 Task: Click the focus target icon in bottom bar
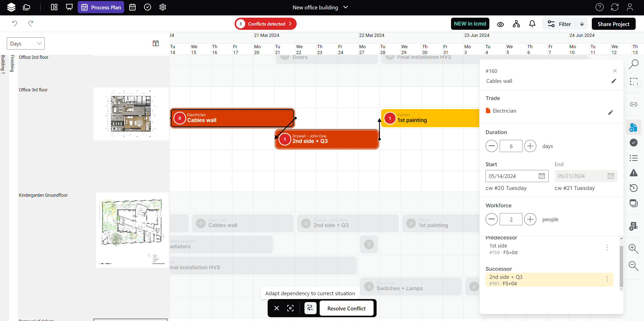pyautogui.click(x=290, y=308)
